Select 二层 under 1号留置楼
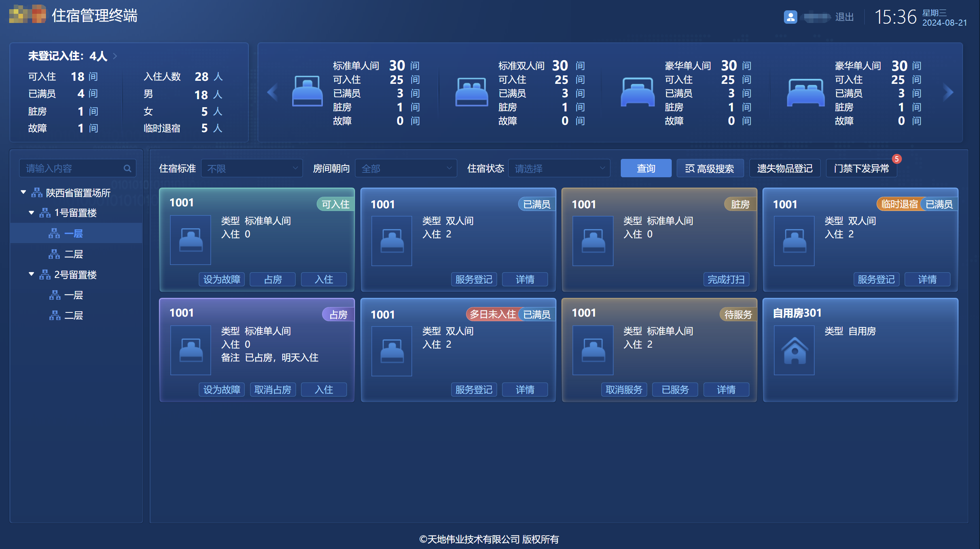Viewport: 980px width, 549px height. pos(75,254)
